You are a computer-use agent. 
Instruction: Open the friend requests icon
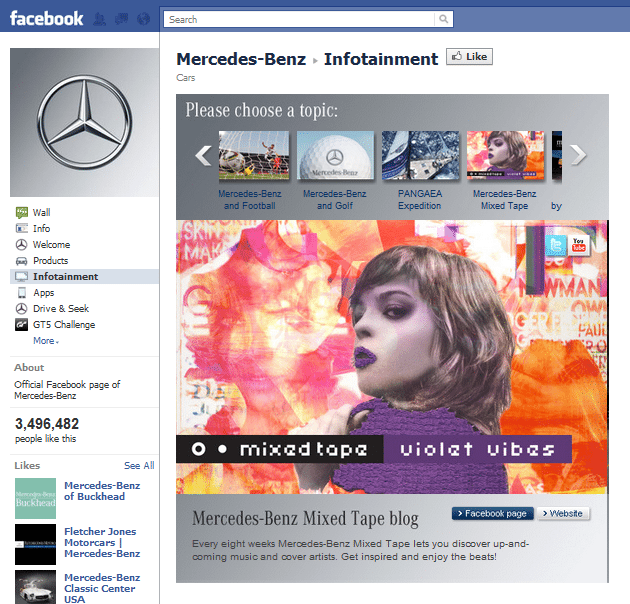point(100,19)
